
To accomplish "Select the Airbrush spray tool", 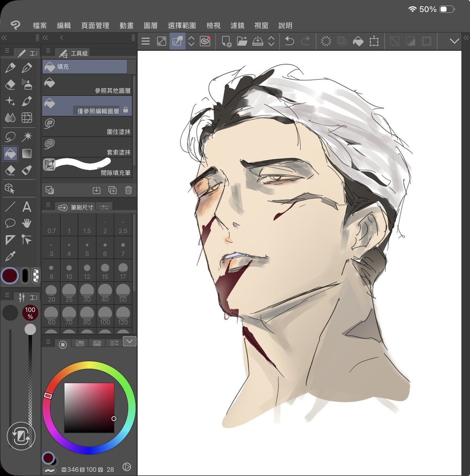I will 27,84.
